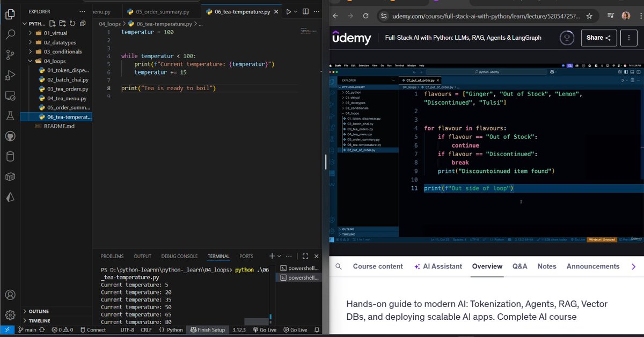
Task: Open the run button's dropdown arrow
Action: (296, 11)
